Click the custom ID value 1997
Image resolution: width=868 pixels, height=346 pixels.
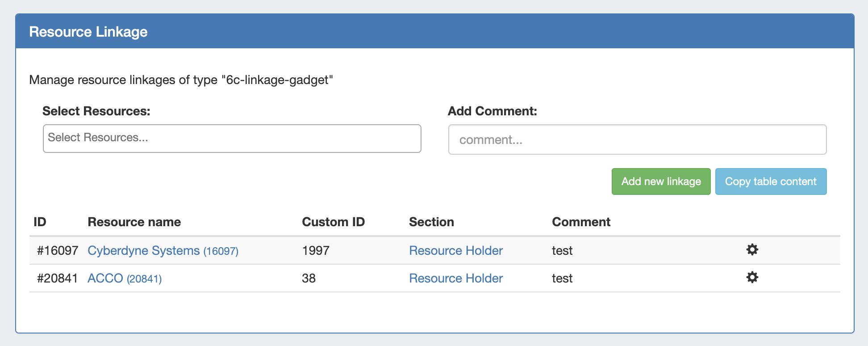315,250
